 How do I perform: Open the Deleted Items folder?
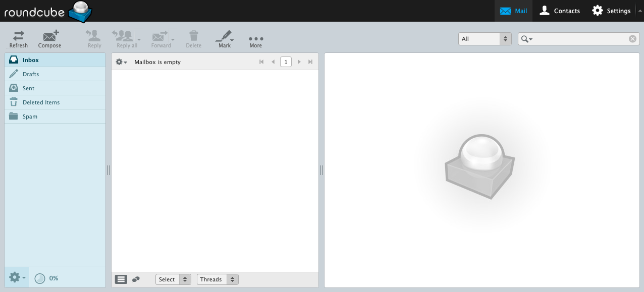point(41,102)
